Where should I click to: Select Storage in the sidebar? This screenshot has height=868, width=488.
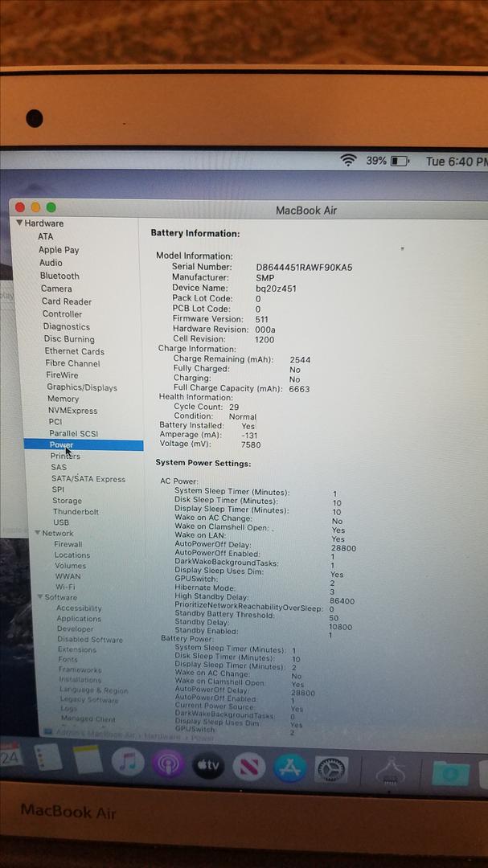[67, 501]
